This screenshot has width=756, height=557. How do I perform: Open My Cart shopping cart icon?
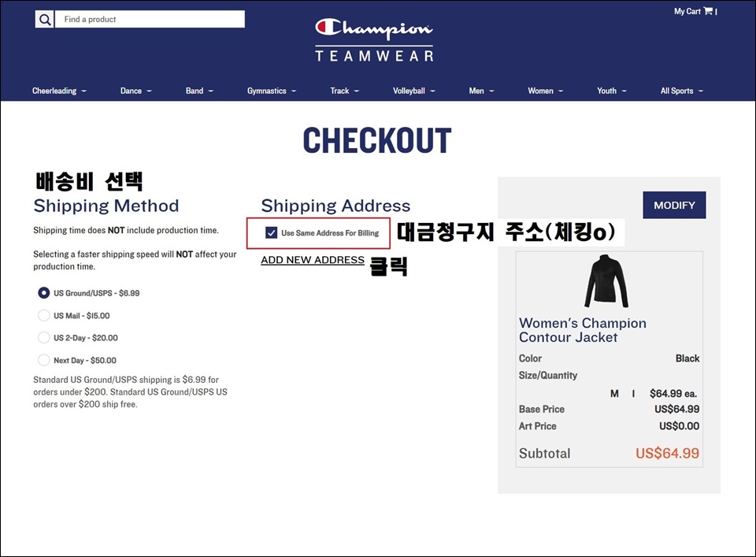(708, 10)
